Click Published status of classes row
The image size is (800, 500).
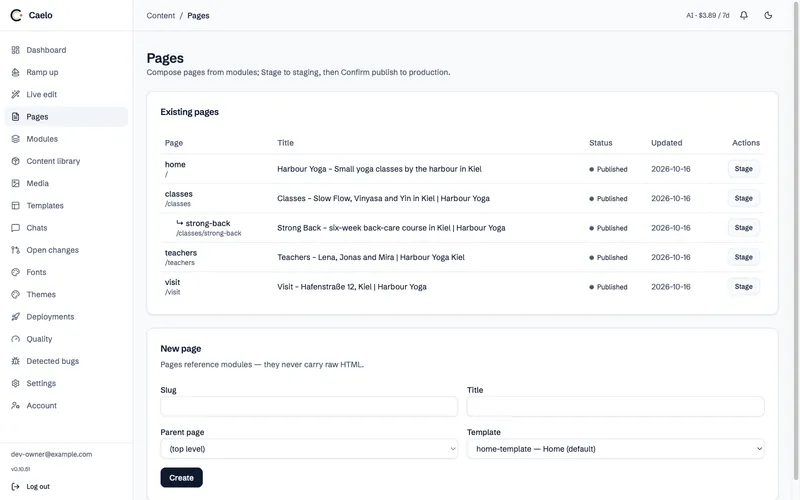click(x=608, y=199)
